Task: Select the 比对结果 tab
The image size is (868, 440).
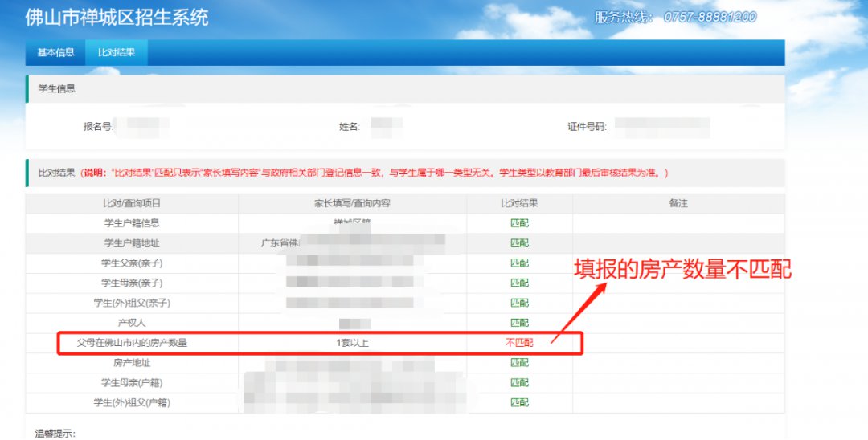Action: click(117, 53)
